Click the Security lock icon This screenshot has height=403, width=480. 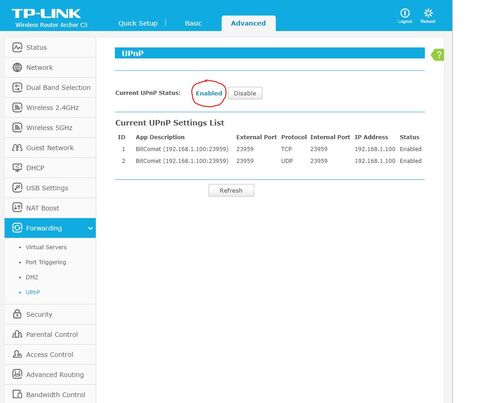17,314
